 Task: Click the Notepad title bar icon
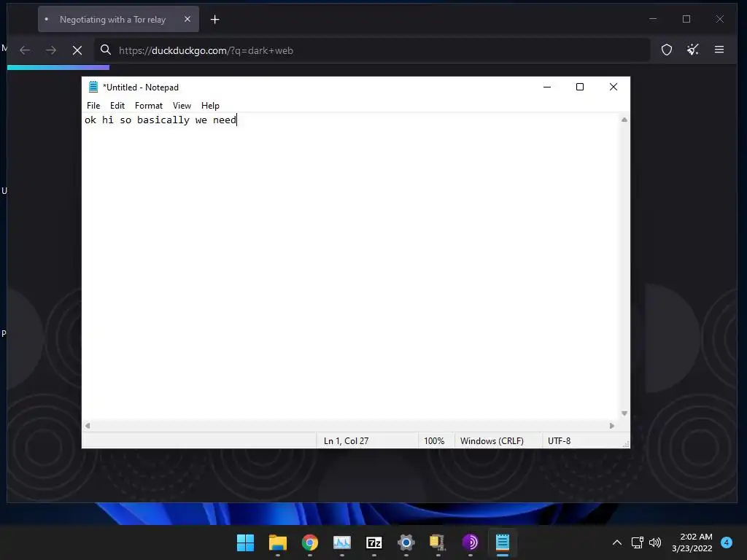(93, 87)
